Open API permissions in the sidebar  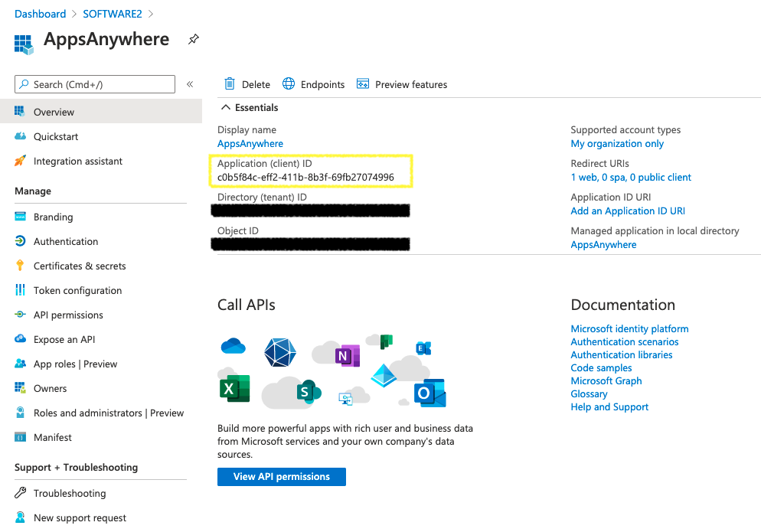tap(68, 315)
